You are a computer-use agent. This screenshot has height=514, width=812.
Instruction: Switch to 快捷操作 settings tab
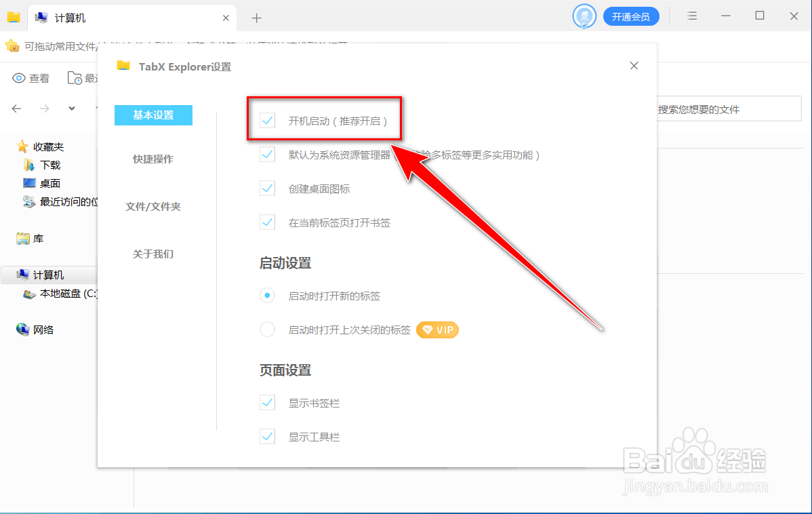[153, 159]
